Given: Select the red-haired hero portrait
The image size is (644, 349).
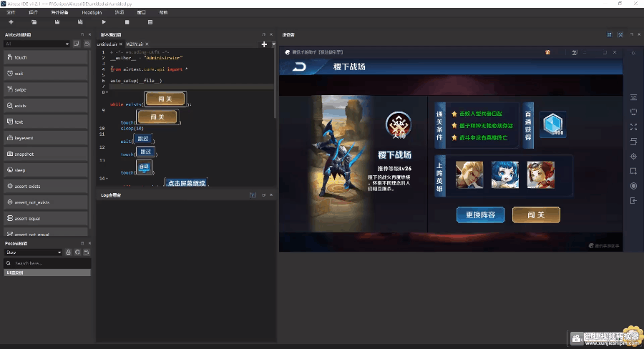Looking at the screenshot, I should click(x=541, y=175).
